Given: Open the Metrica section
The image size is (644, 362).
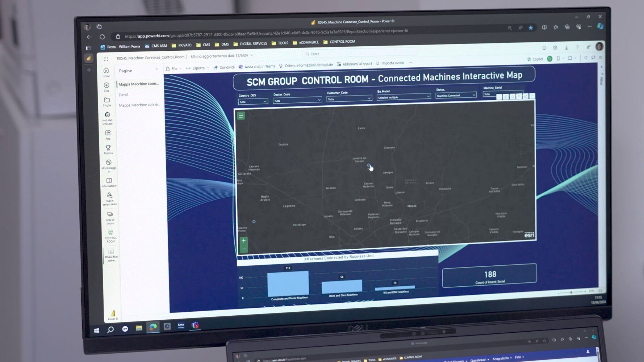Looking at the screenshot, I should coord(108,150).
